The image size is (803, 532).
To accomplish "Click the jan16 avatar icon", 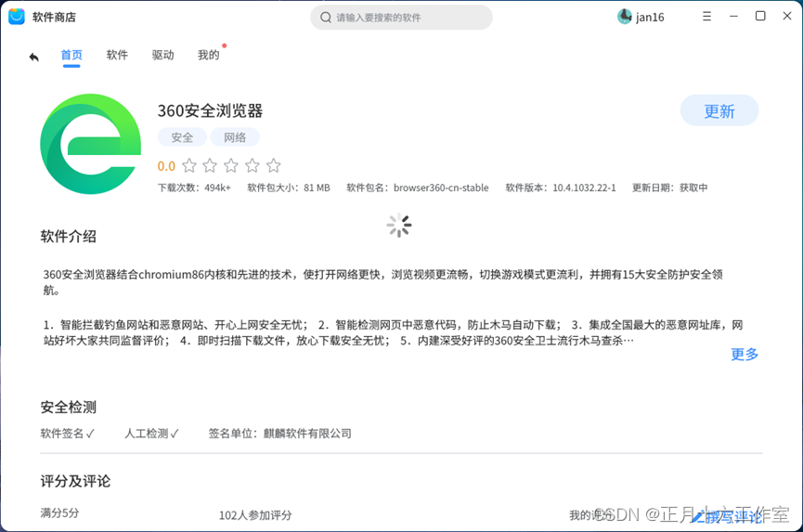I will pyautogui.click(x=624, y=17).
